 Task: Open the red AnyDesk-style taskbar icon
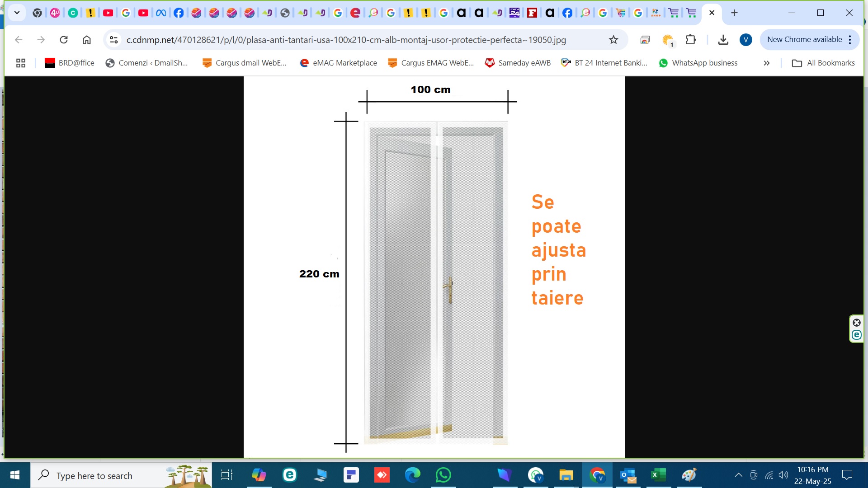pos(382,475)
